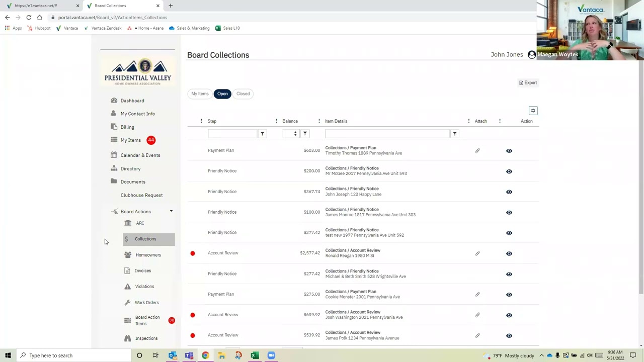Select the My Items filter tab
This screenshot has height=362, width=644.
(x=200, y=94)
